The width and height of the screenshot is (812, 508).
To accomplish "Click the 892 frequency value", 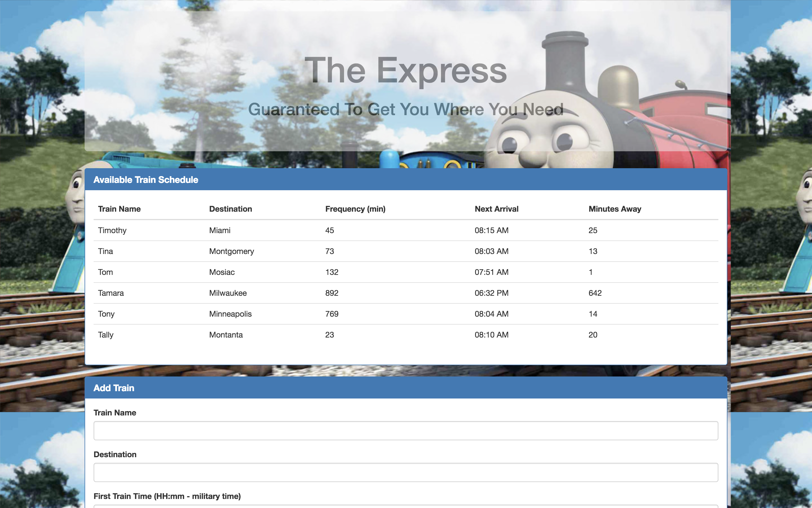I will point(332,293).
